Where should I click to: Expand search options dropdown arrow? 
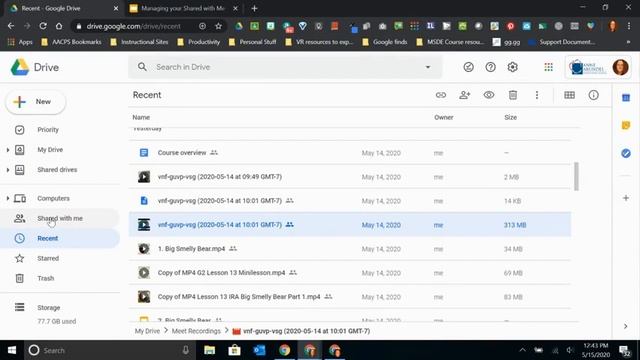point(428,67)
